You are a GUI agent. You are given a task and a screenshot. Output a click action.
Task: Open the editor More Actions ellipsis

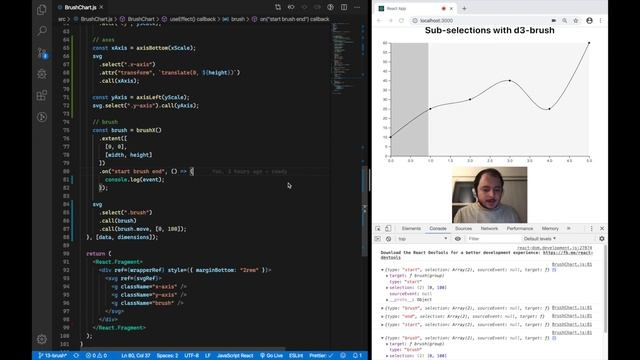pyautogui.click(x=357, y=7)
